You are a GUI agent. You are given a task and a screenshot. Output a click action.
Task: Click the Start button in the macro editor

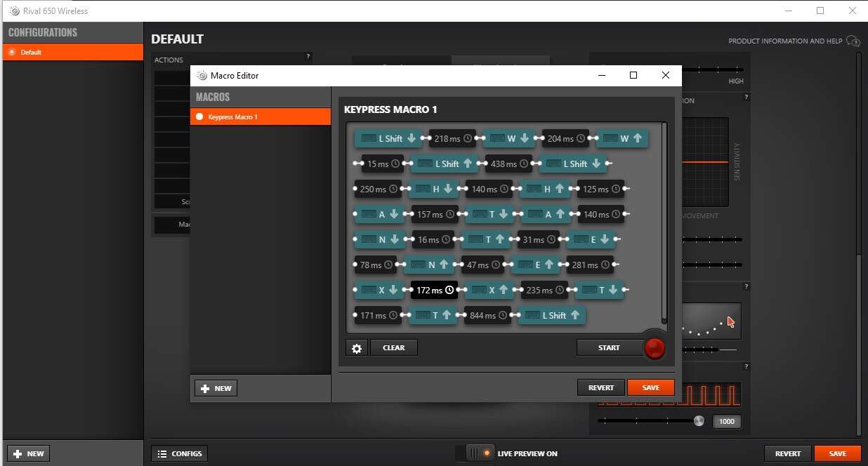[x=608, y=347]
